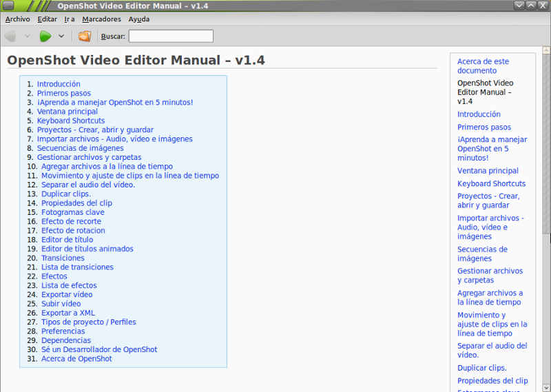Open Propiedades del clip in the right sidebar
The height and width of the screenshot is (392, 551).
492,381
